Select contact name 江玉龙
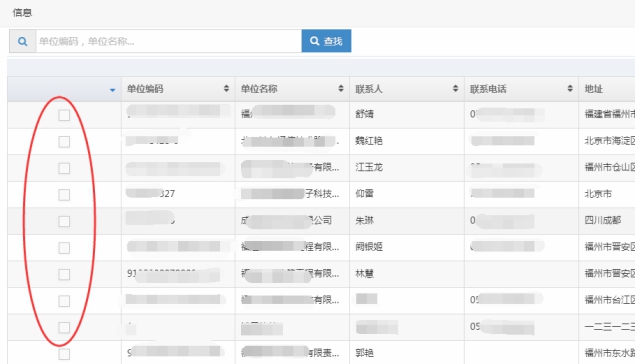Image resolution: width=635 pixels, height=364 pixels. (369, 167)
